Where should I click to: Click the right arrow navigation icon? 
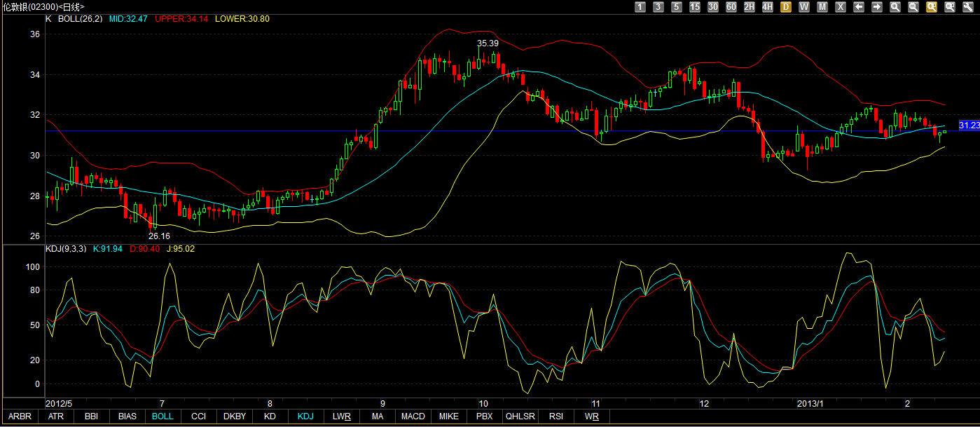click(x=877, y=6)
